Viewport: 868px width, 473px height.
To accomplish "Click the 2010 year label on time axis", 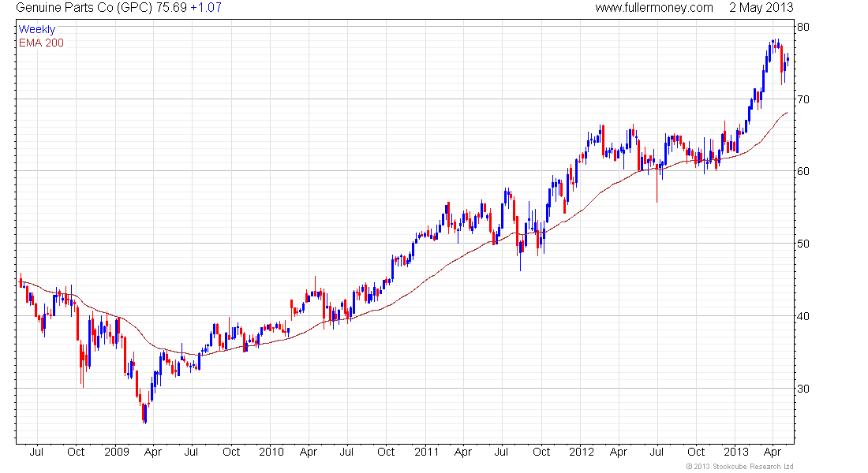I will tap(271, 452).
